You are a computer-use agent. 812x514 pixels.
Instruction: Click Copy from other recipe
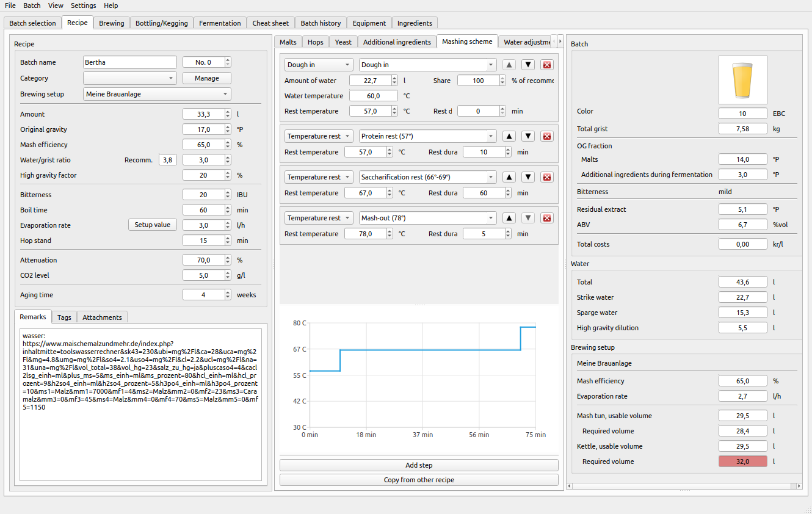(x=419, y=480)
